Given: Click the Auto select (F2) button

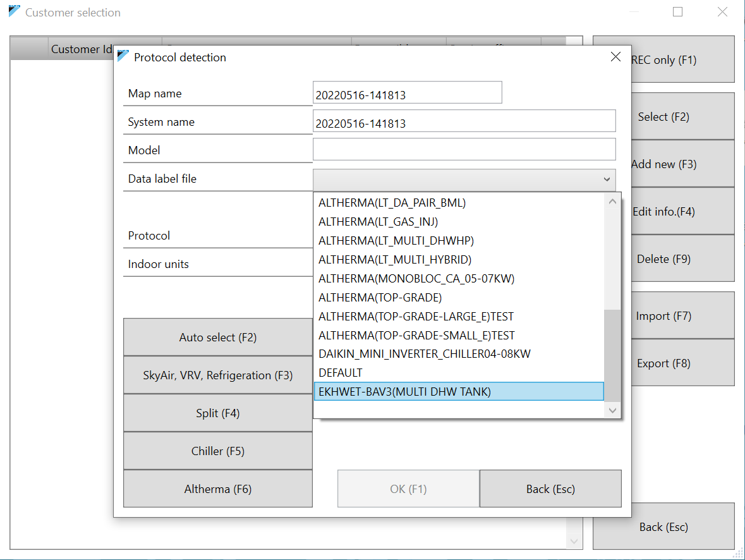Looking at the screenshot, I should [x=217, y=337].
